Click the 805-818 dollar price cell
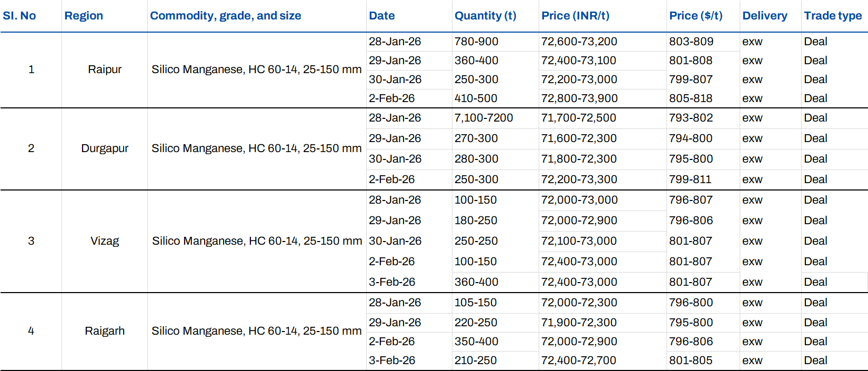The height and width of the screenshot is (371, 868). click(691, 98)
